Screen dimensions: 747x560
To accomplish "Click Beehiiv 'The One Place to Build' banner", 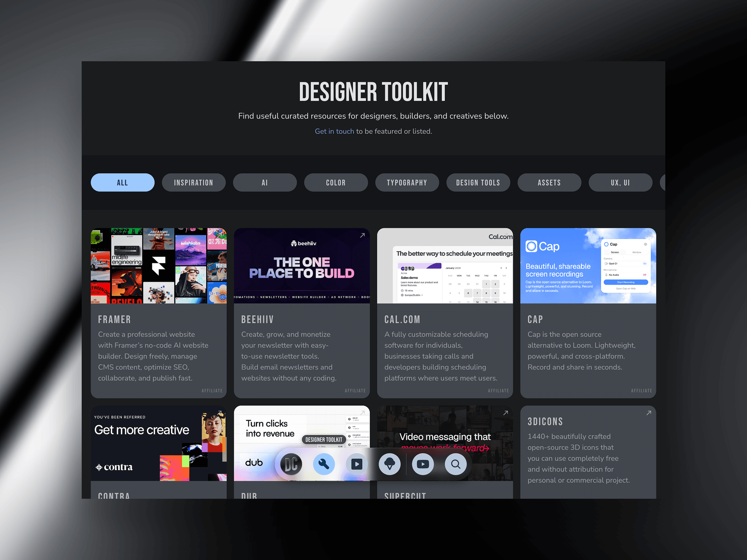I will pyautogui.click(x=302, y=266).
